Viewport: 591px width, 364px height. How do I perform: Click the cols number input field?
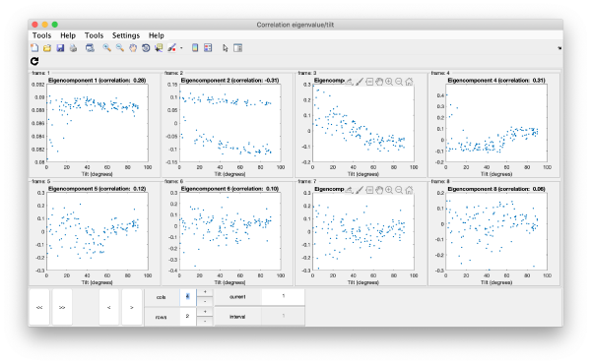188,297
